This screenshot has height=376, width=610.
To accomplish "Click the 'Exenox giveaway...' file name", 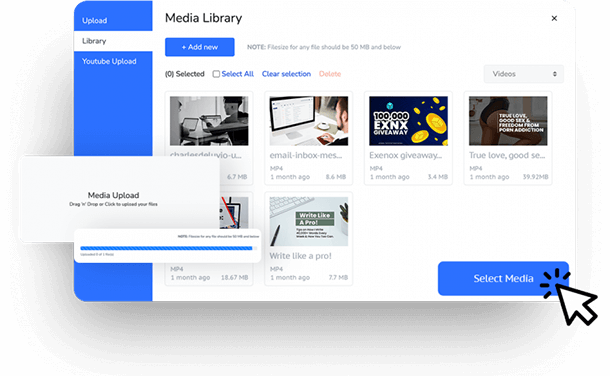I will [x=406, y=155].
